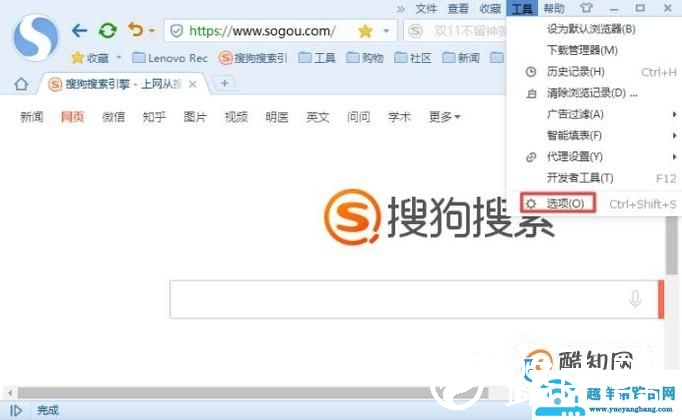Click the home icon beside tabs

[21, 83]
